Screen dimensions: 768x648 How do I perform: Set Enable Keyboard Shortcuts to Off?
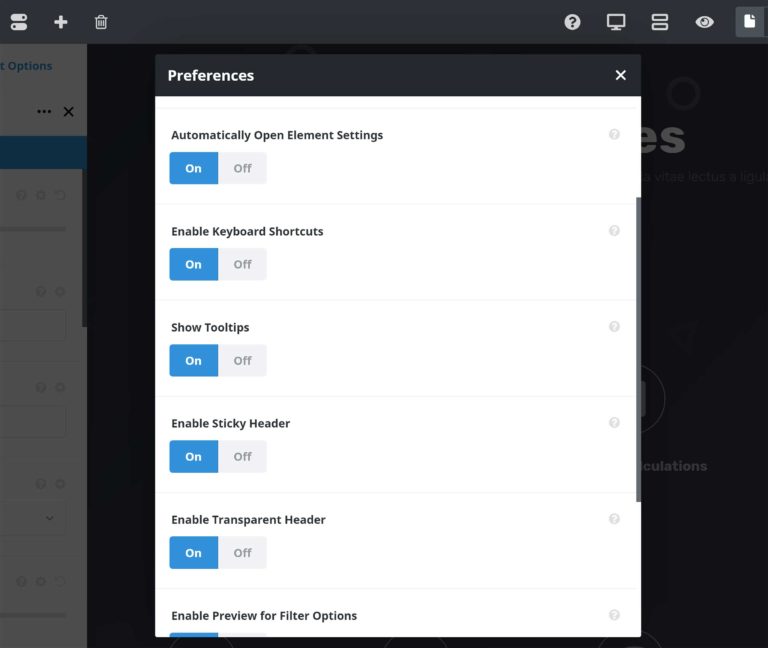coord(242,264)
